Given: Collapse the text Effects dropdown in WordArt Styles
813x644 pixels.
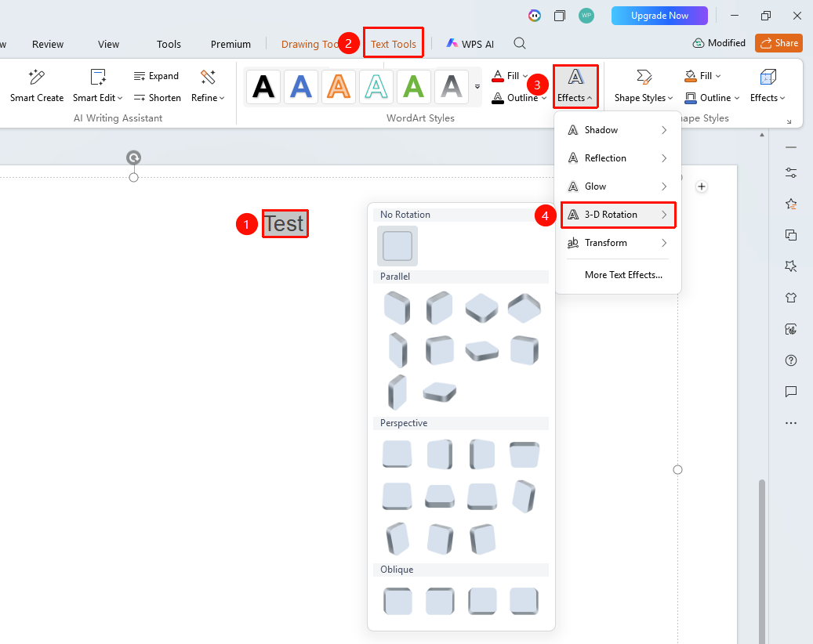Looking at the screenshot, I should [x=575, y=86].
